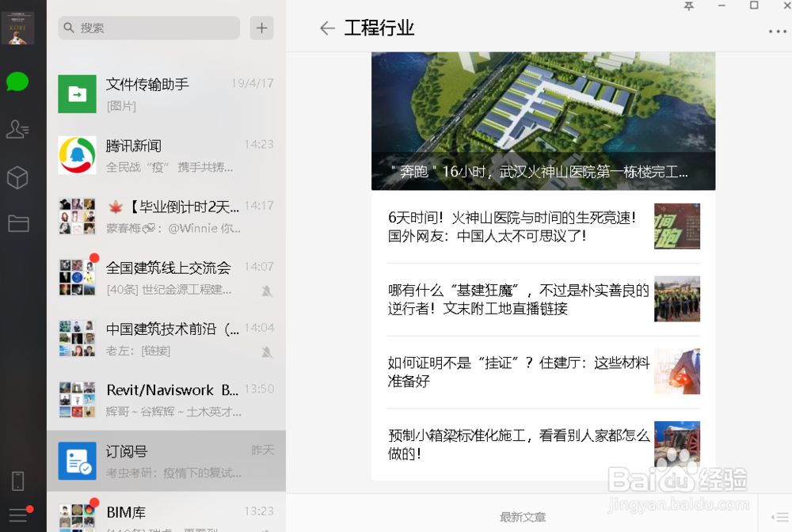Open the Files folder icon in sidebar

(18, 223)
